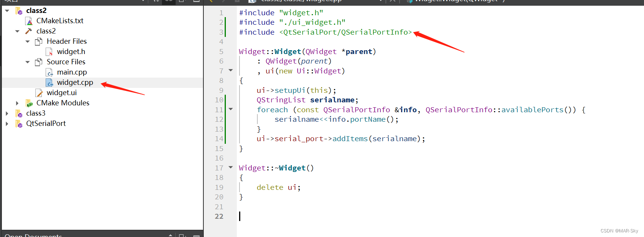The width and height of the screenshot is (644, 237).
Task: Select the Source Files folder row
Action: coord(66,62)
